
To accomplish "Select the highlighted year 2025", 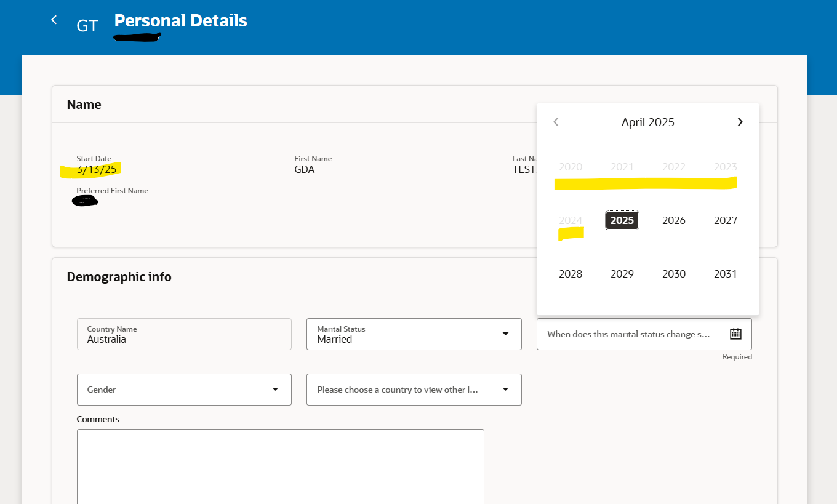I will [x=622, y=220].
